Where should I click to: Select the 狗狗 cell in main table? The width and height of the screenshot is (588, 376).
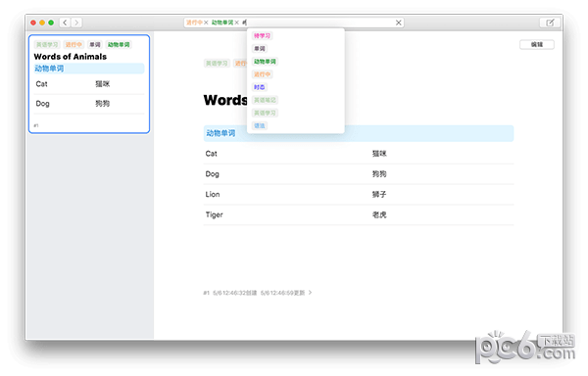point(379,174)
